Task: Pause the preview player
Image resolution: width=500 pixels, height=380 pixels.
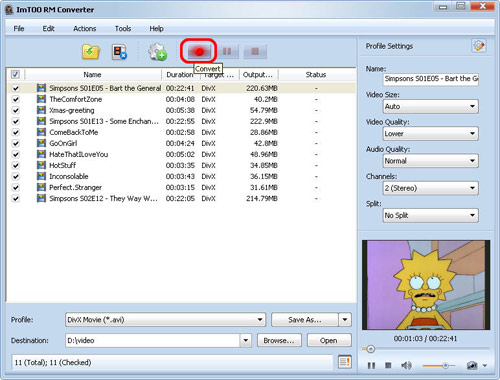Action: (371, 366)
